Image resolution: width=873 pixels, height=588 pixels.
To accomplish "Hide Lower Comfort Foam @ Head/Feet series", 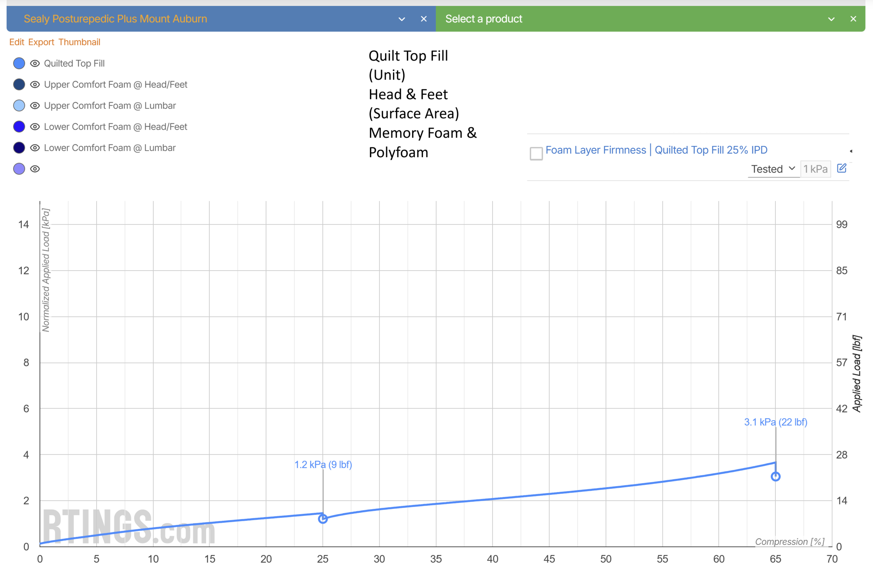I will [x=35, y=127].
